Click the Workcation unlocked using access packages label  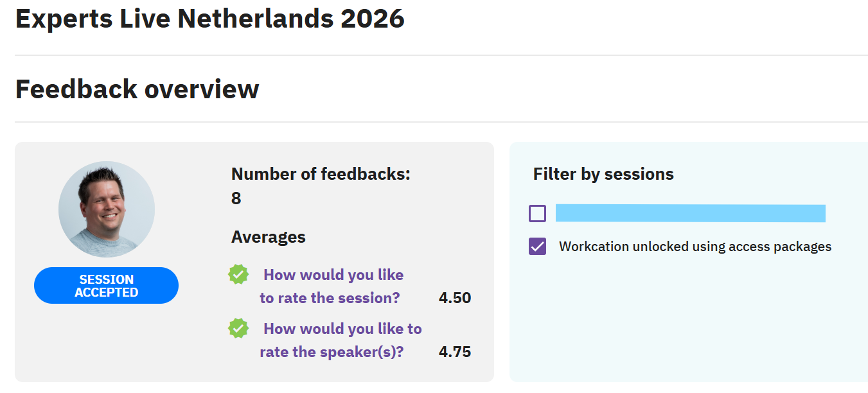[x=695, y=247]
